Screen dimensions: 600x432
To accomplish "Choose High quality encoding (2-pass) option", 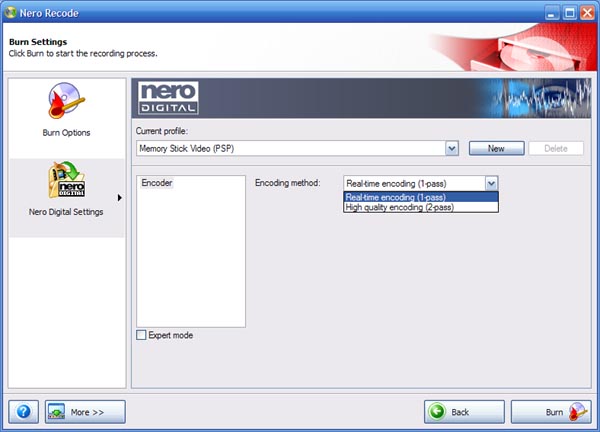I will coord(421,207).
